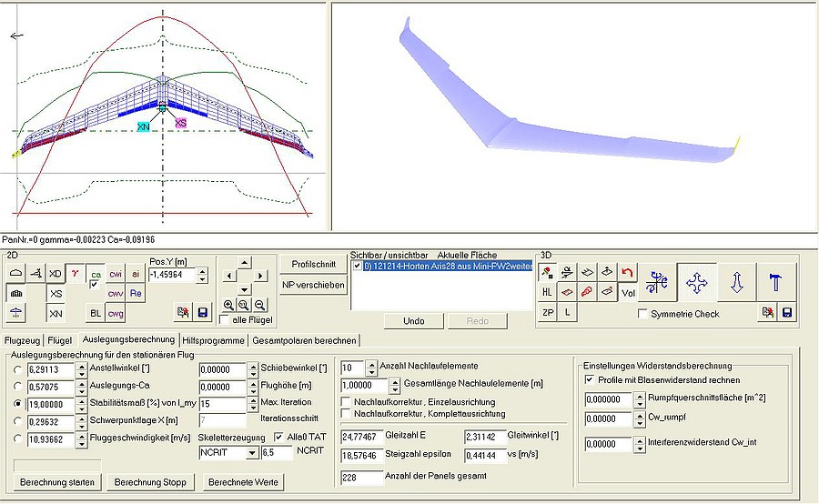Screen dimensions: 819x504
Task: Enable the Symmetrie Check checkbox
Action: click(644, 314)
